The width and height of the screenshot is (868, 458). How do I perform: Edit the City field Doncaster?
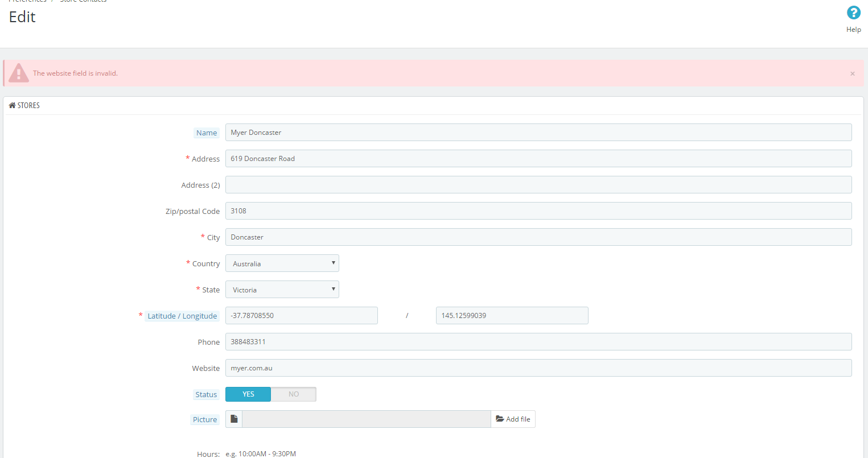[538, 237]
